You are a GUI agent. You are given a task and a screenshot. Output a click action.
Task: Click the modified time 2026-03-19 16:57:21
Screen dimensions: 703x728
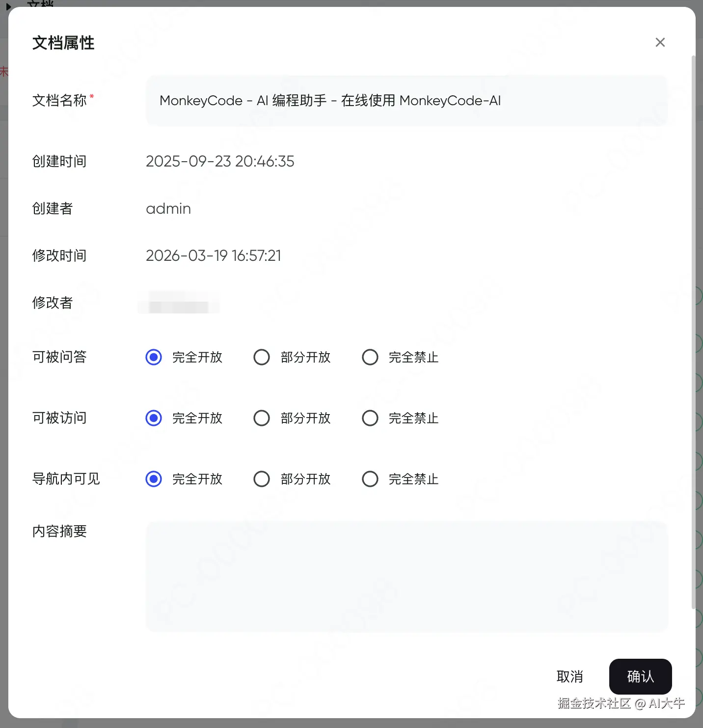[x=214, y=255]
